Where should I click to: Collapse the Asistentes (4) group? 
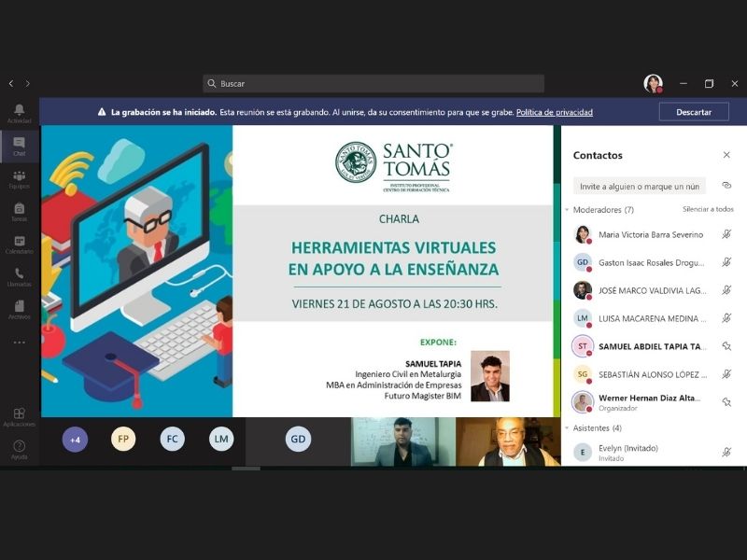(567, 428)
